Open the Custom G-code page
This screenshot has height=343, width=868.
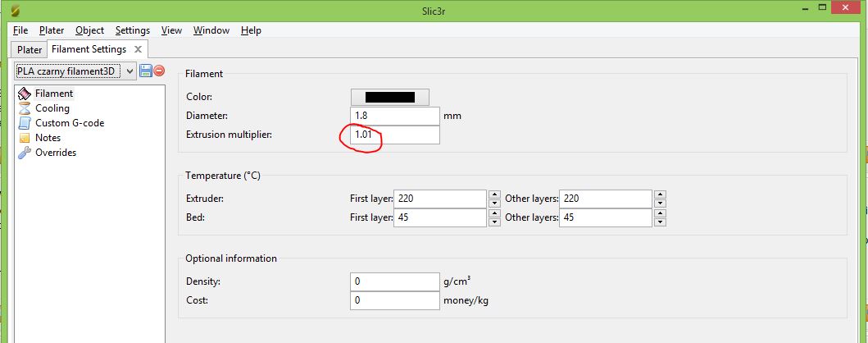pyautogui.click(x=69, y=123)
